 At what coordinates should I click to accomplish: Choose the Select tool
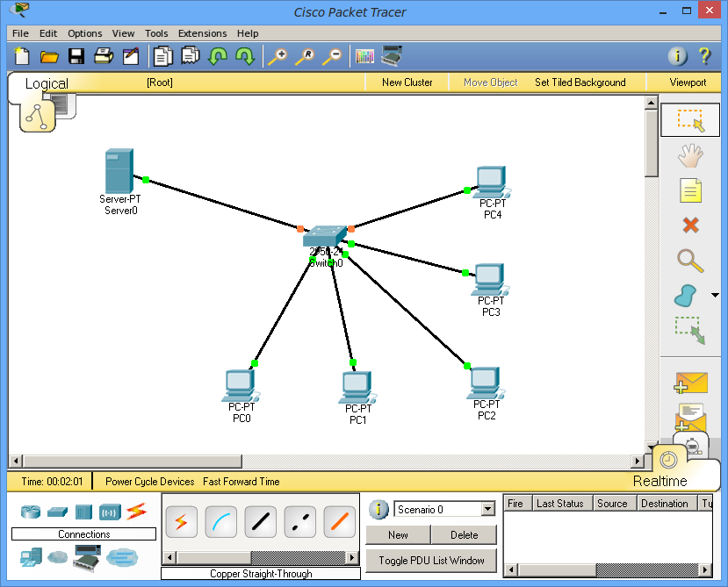click(x=690, y=120)
